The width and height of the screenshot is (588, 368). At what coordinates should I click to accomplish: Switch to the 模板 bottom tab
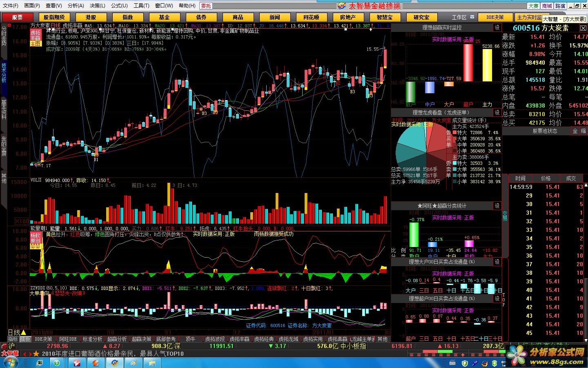coord(25,339)
